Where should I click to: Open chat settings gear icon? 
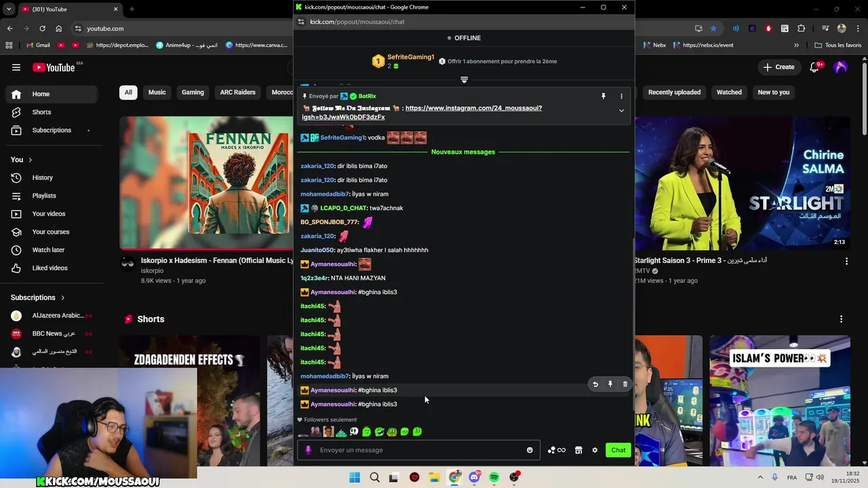click(x=595, y=450)
